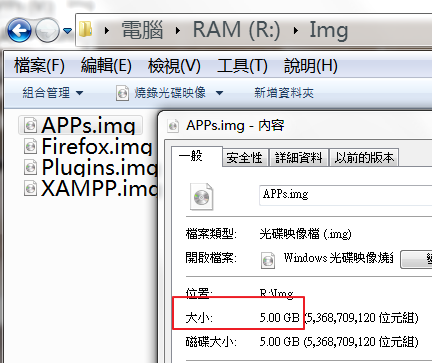The height and width of the screenshot is (363, 432).
Task: Open the 工具(T) menu
Action: 242,65
